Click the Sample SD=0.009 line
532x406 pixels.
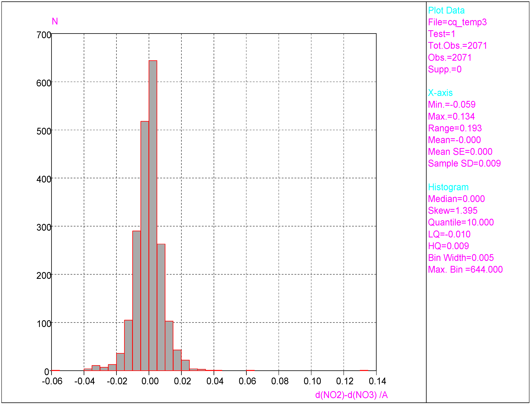pyautogui.click(x=464, y=164)
